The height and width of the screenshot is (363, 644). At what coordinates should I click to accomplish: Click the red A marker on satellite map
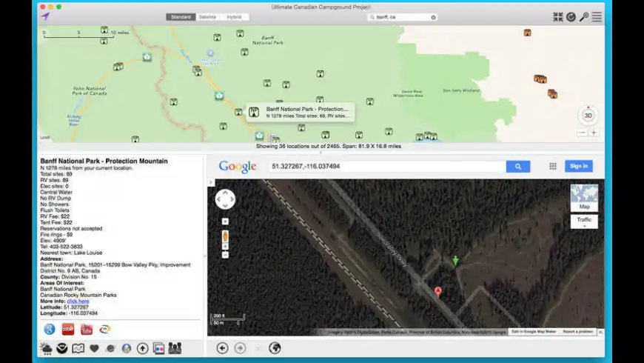(437, 293)
